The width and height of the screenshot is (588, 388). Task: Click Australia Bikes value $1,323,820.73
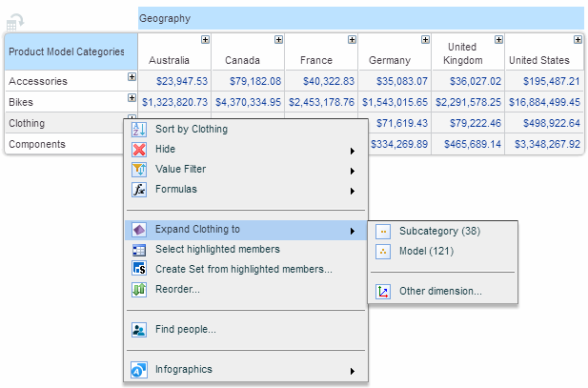(175, 102)
